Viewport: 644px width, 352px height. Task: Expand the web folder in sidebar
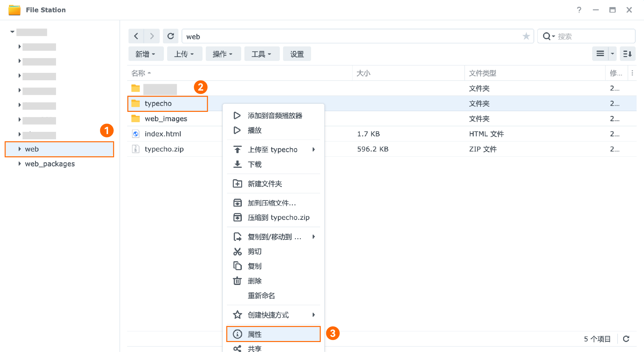(x=20, y=149)
